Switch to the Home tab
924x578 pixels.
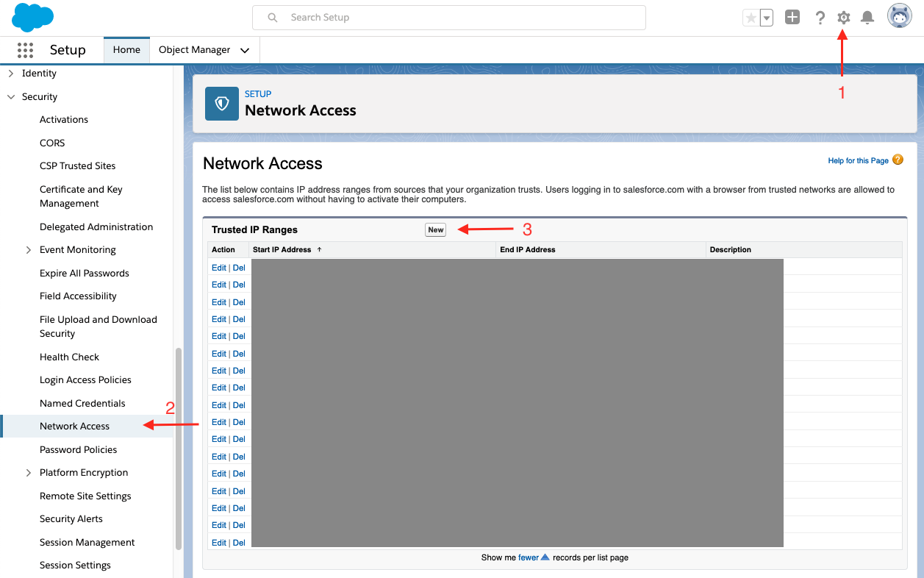(126, 50)
